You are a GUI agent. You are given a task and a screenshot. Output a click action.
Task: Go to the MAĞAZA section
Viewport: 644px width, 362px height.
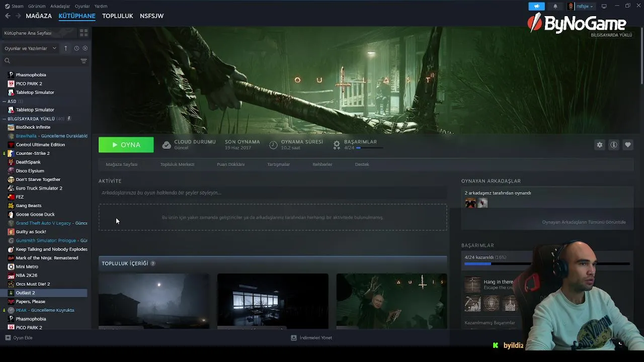pyautogui.click(x=39, y=16)
